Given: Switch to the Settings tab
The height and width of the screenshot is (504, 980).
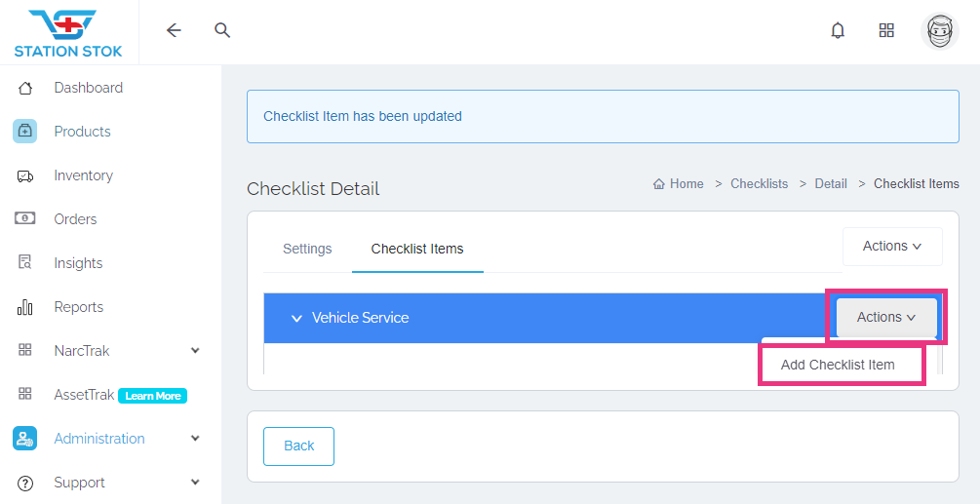Looking at the screenshot, I should tap(307, 249).
